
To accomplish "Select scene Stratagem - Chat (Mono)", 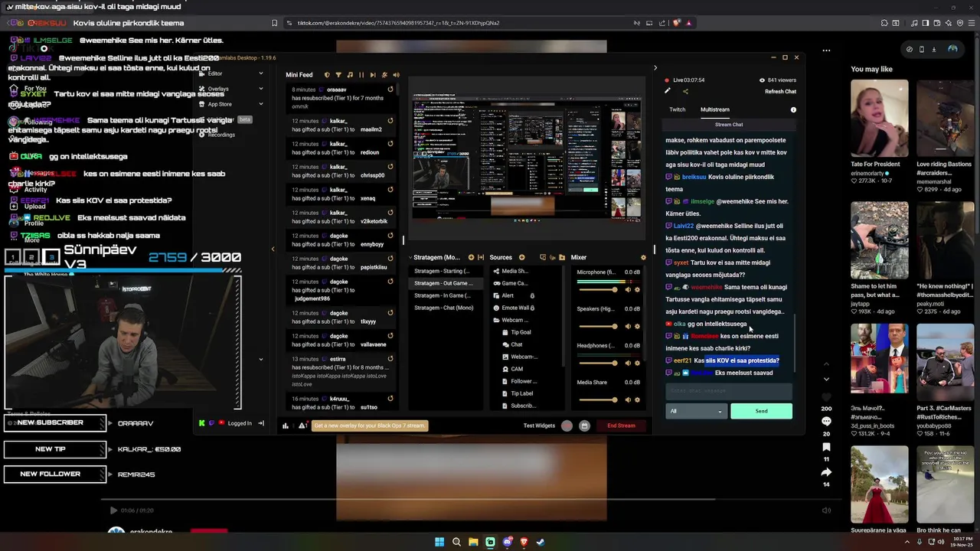I will coord(443,308).
